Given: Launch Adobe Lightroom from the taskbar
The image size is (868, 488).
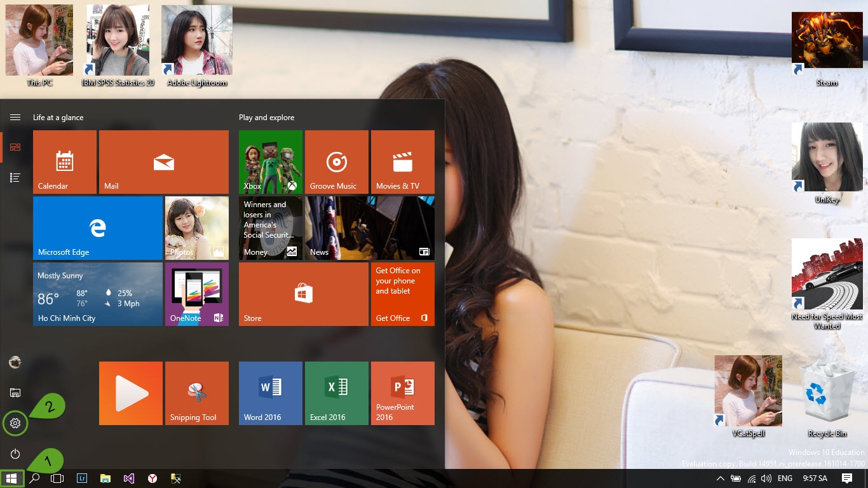Looking at the screenshot, I should [82, 478].
